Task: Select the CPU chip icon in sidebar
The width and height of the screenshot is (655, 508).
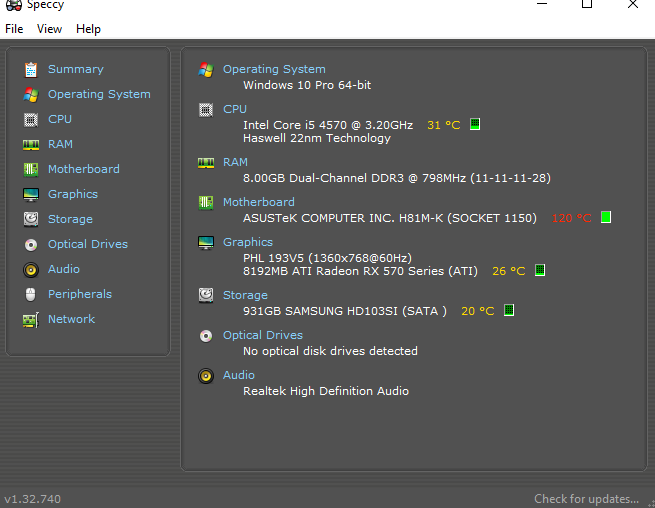Action: 30,119
